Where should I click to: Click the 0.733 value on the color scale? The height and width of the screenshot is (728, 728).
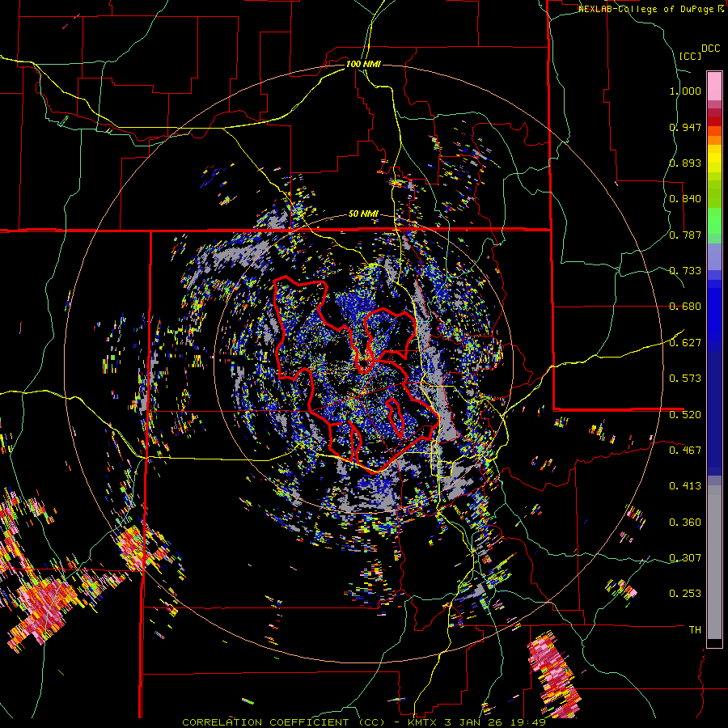pos(685,271)
